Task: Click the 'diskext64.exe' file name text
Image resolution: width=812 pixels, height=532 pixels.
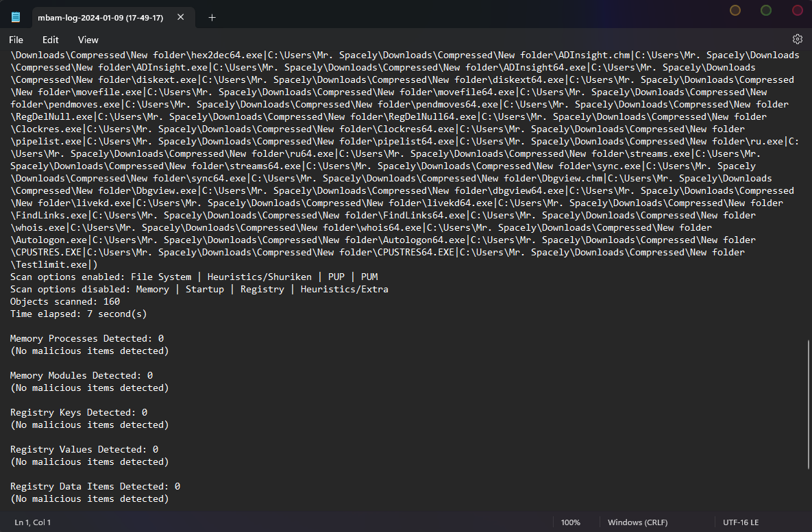Action: tap(528, 79)
